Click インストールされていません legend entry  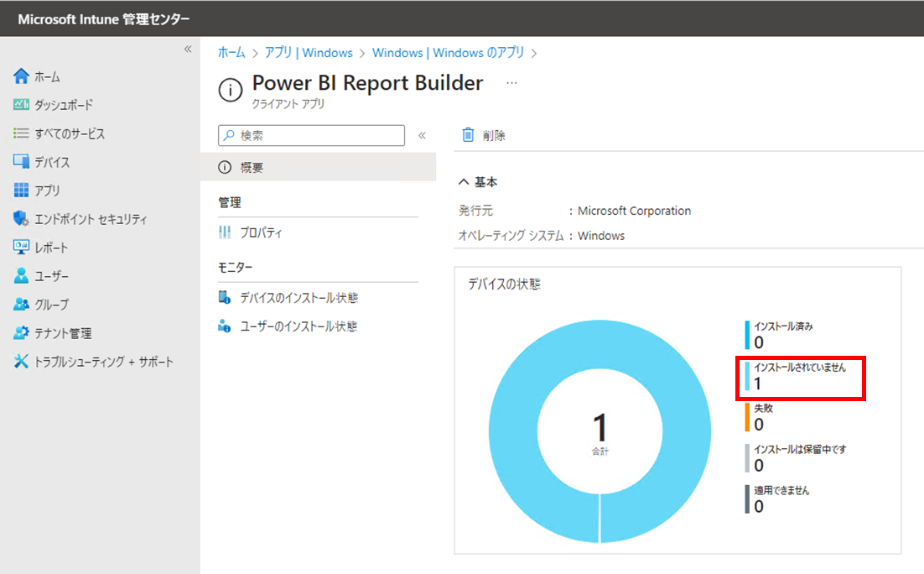796,377
